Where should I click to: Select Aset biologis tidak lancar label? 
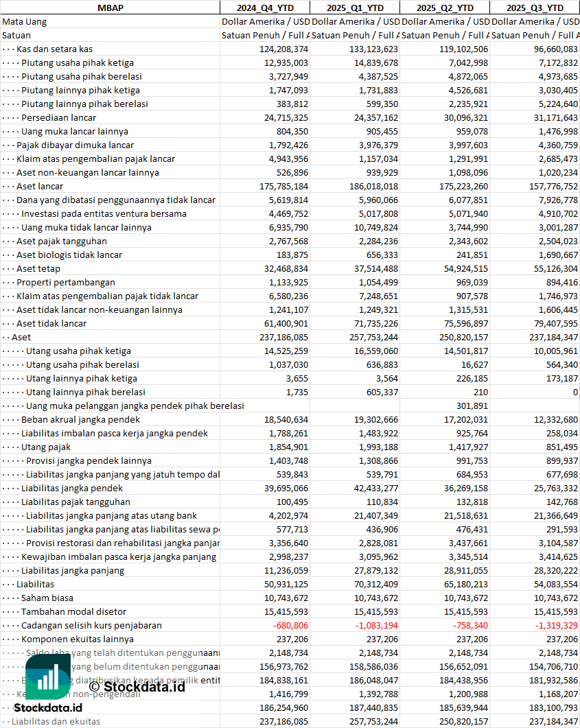69,255
